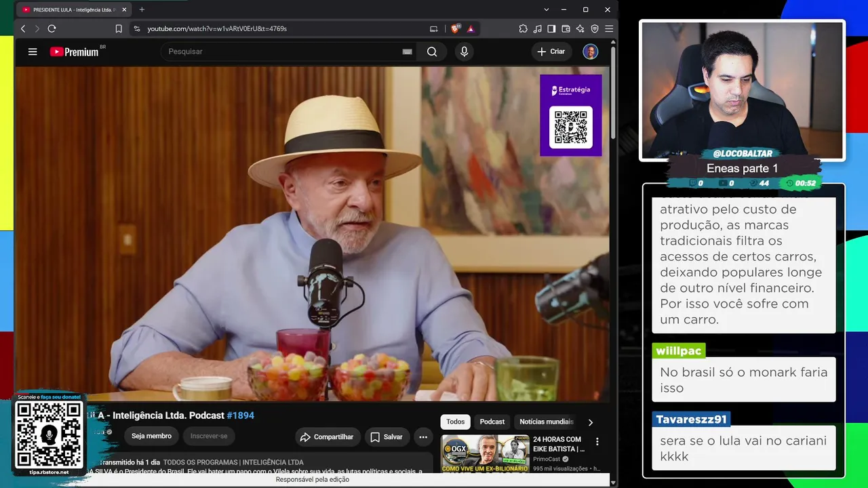Image resolution: width=868 pixels, height=488 pixels.
Task: Open the browser main hamburger menu
Action: 609,28
